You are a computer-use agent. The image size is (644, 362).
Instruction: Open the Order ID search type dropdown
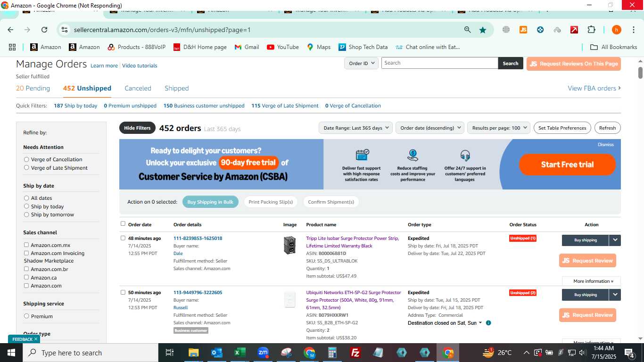362,63
